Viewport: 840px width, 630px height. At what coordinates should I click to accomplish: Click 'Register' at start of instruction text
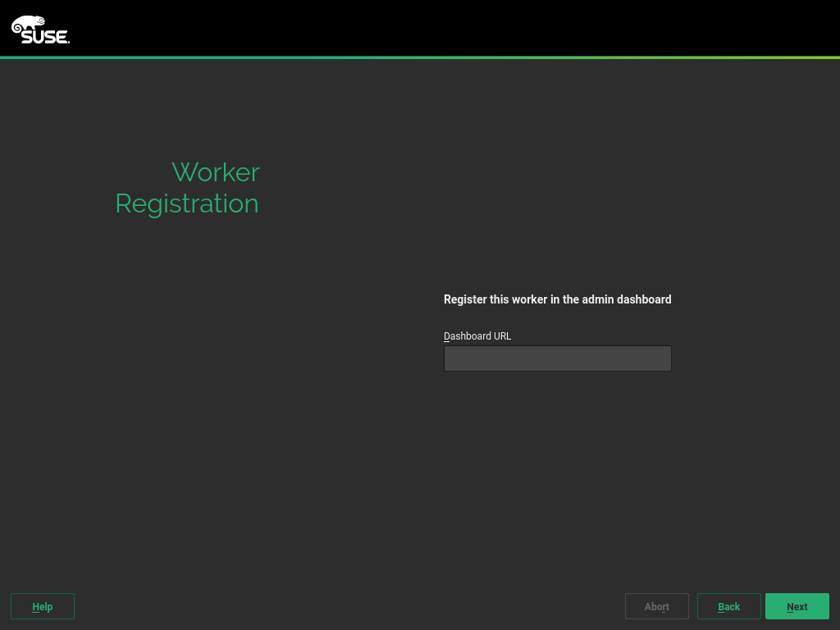464,299
